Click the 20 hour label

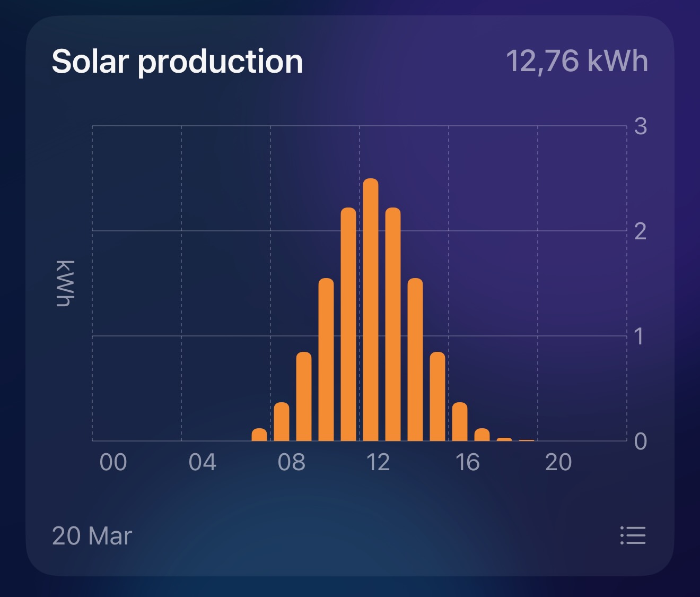tap(557, 462)
